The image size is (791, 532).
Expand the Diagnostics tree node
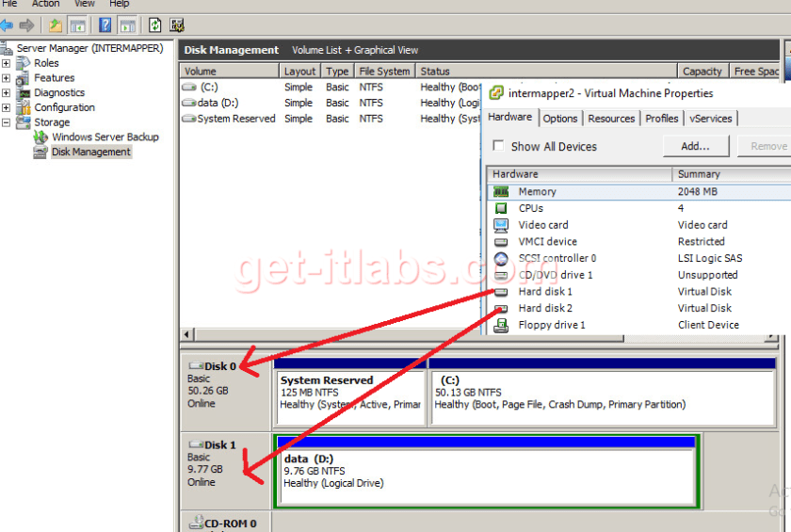pos(7,93)
